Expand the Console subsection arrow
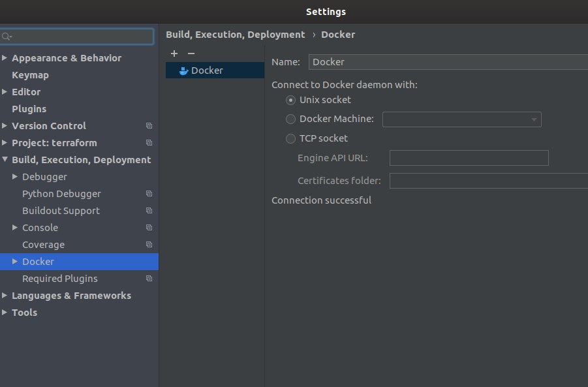 14,227
